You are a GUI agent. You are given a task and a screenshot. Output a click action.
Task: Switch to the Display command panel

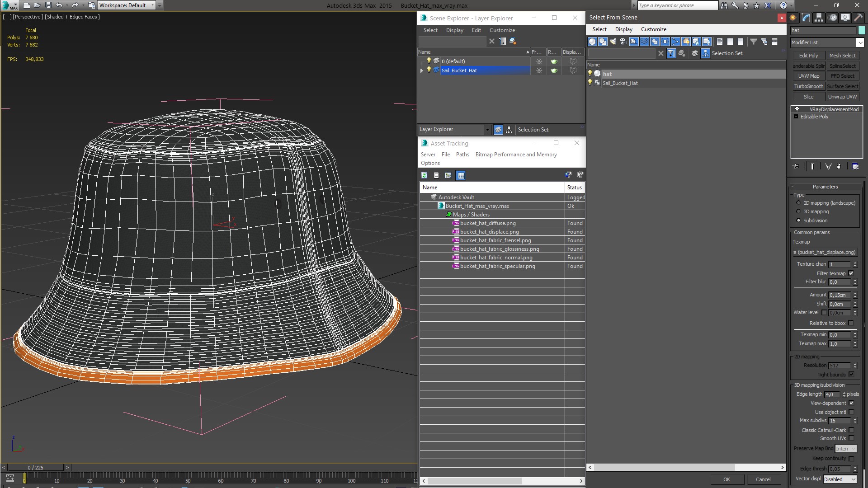(845, 18)
